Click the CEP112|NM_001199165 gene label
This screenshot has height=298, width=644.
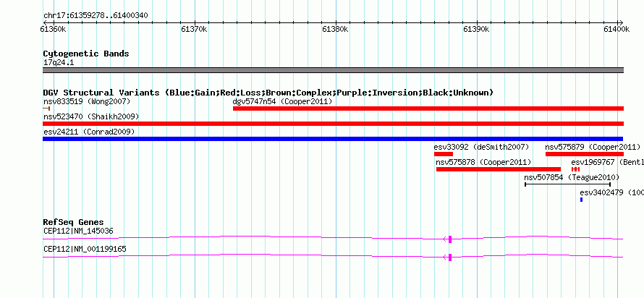tap(85, 249)
